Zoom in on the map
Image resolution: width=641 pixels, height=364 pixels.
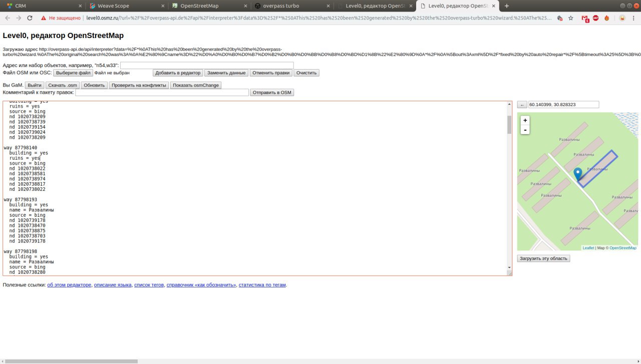525,120
